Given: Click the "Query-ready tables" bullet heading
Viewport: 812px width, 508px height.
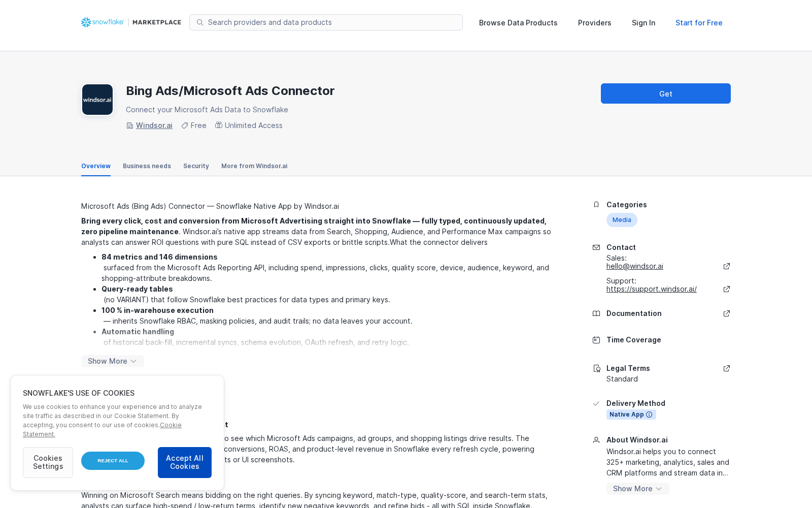Looking at the screenshot, I should point(137,289).
